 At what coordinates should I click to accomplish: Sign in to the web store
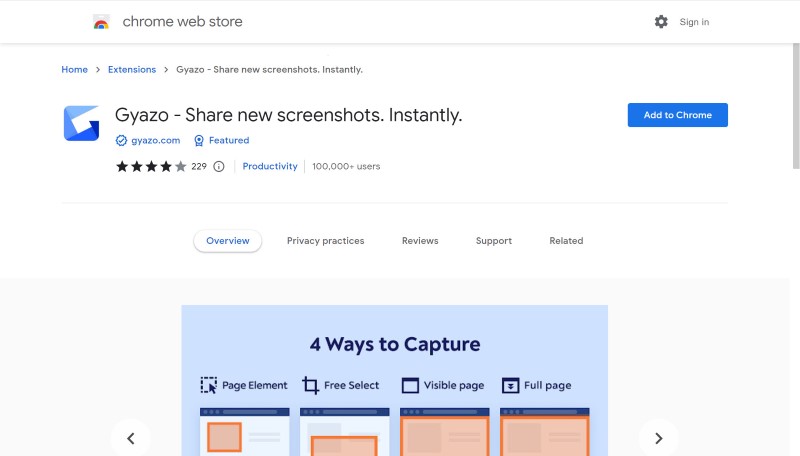click(x=694, y=22)
